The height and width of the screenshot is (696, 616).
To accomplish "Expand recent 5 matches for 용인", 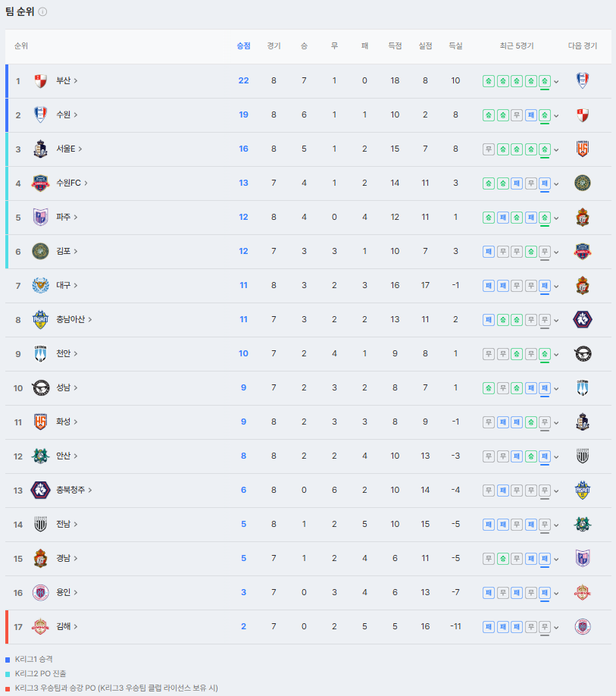I will click(556, 593).
